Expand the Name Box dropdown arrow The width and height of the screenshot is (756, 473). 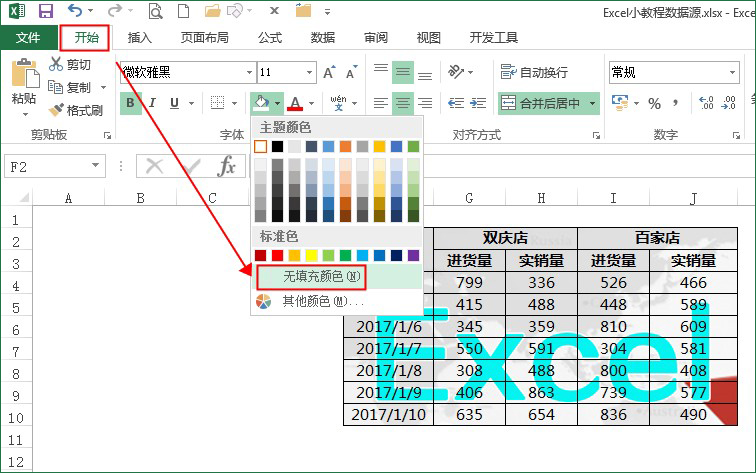(x=95, y=166)
